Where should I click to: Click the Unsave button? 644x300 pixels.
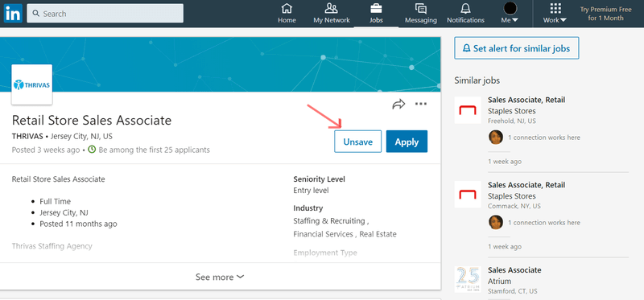click(357, 142)
